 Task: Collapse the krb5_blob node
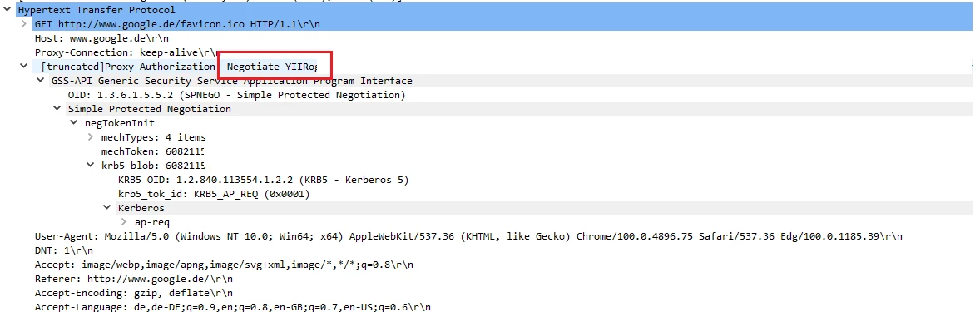pyautogui.click(x=91, y=166)
